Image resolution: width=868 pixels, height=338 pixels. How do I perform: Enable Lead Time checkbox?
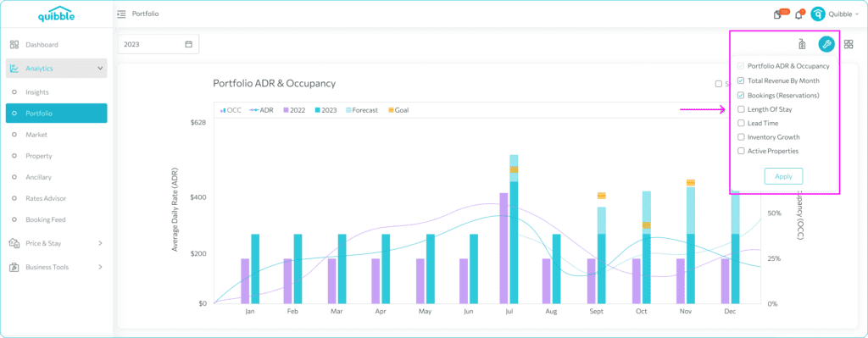pos(741,123)
